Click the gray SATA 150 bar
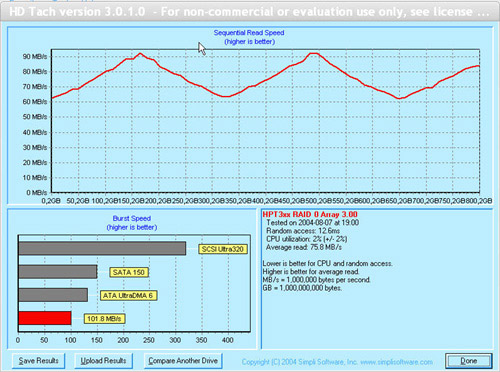The height and width of the screenshot is (372, 500). [58, 272]
